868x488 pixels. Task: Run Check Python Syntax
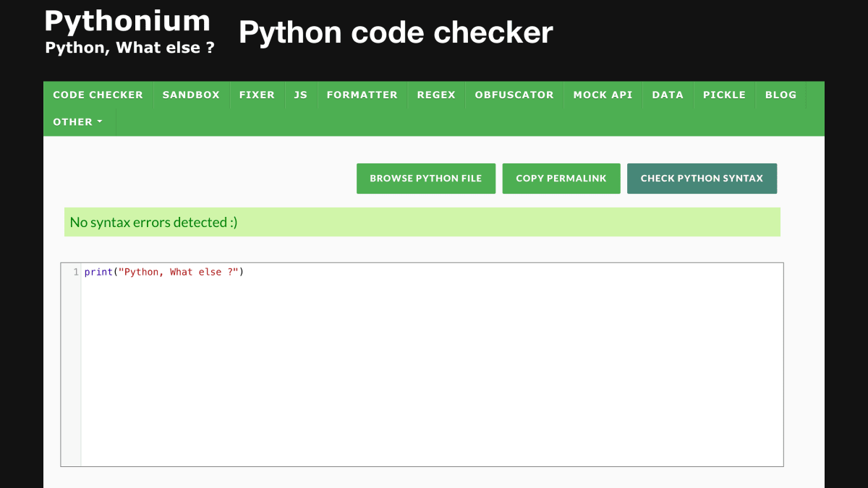[702, 179]
